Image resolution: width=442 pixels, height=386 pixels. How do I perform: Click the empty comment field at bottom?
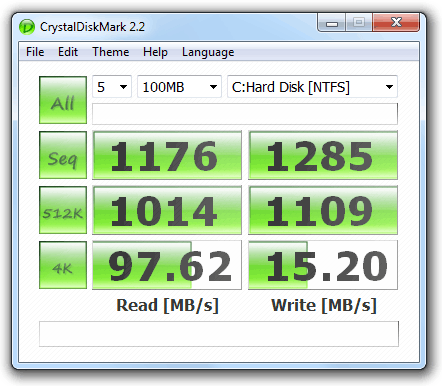(x=219, y=334)
